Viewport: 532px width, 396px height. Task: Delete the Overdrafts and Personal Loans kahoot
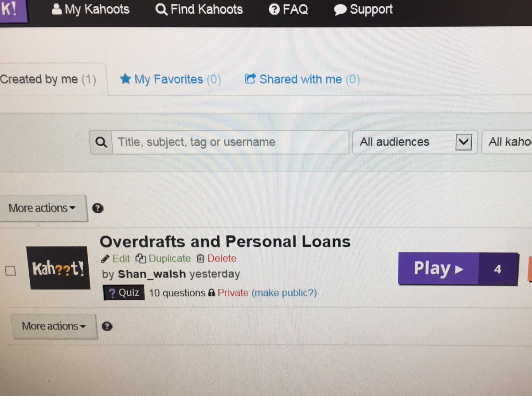[x=216, y=259]
